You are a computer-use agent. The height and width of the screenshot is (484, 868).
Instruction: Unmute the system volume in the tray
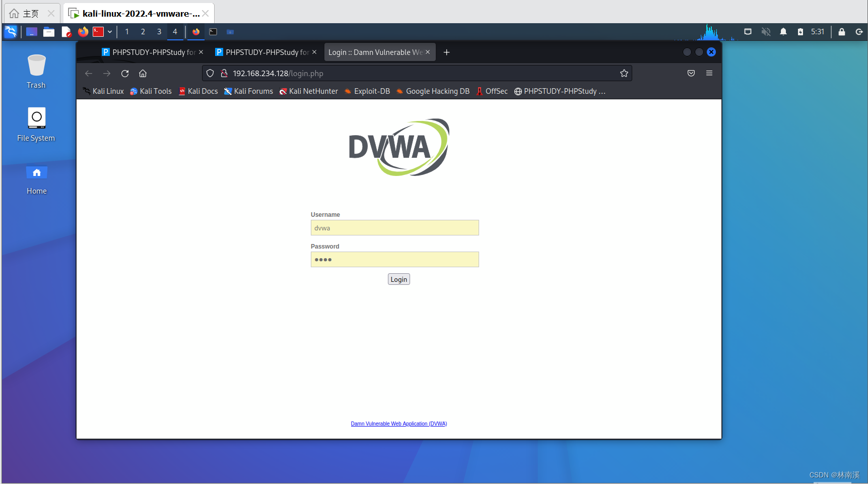[x=766, y=31]
